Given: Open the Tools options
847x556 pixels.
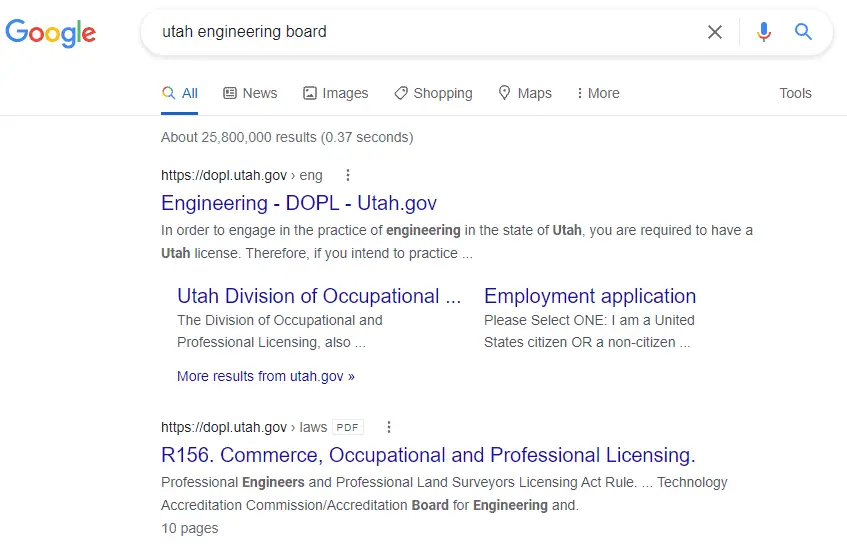Looking at the screenshot, I should (x=795, y=93).
